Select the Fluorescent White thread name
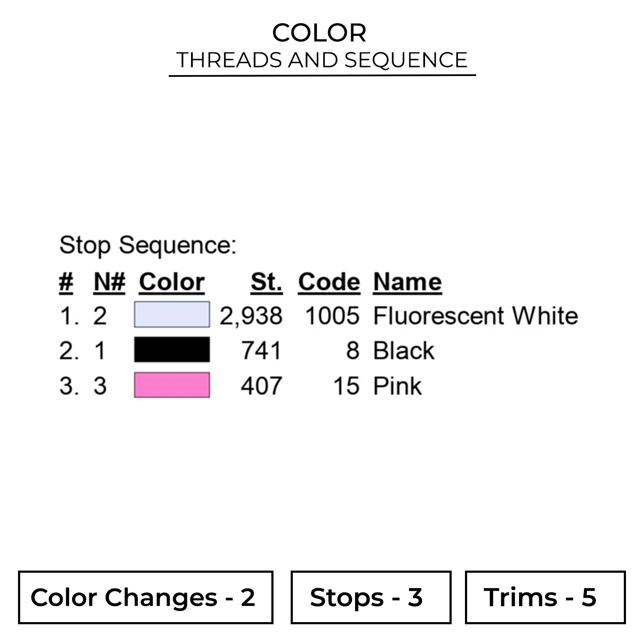The height and width of the screenshot is (644, 644). click(x=476, y=316)
